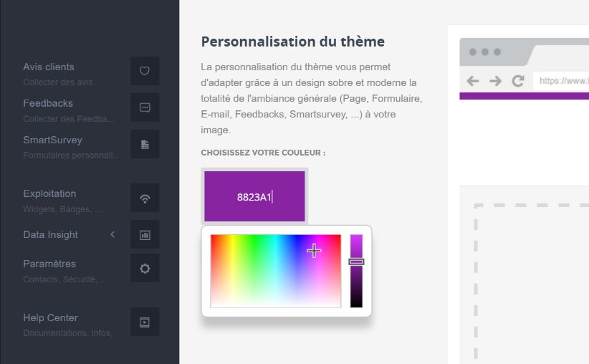
Task: Go to Paramètres in the sidebar
Action: click(49, 264)
